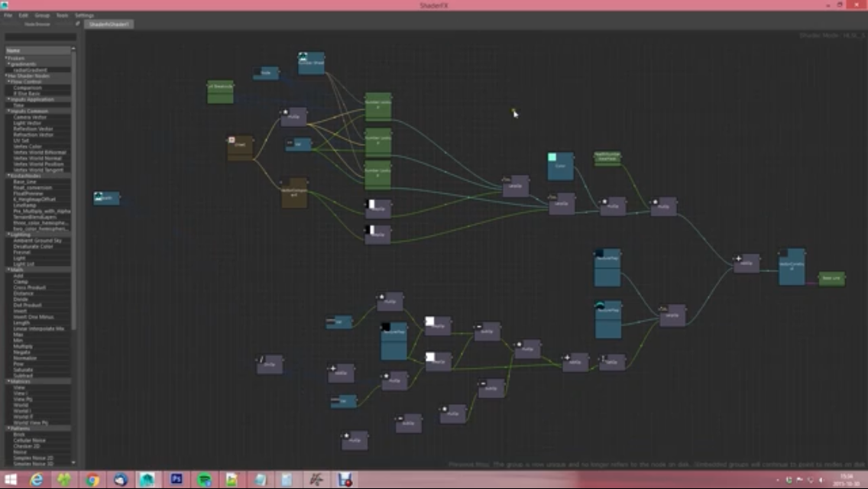The height and width of the screenshot is (489, 868).
Task: Select the Comparison node entry
Action: pos(28,88)
